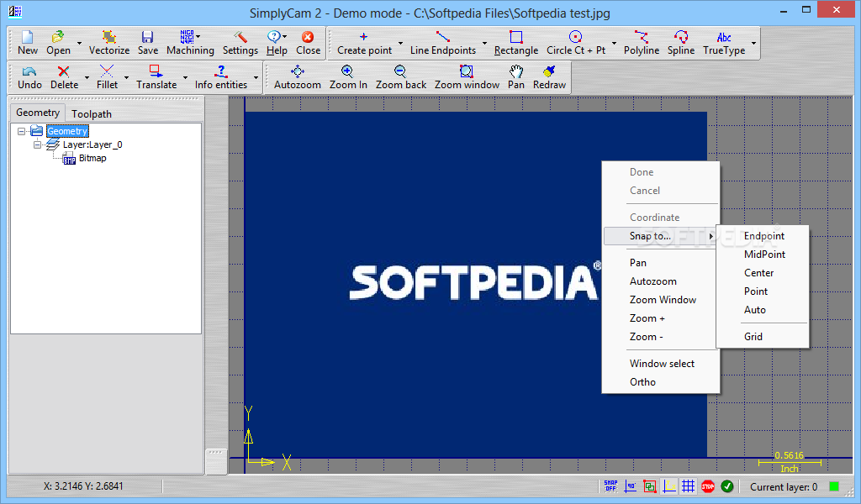Image resolution: width=861 pixels, height=504 pixels.
Task: Click the Open file icon
Action: click(58, 43)
